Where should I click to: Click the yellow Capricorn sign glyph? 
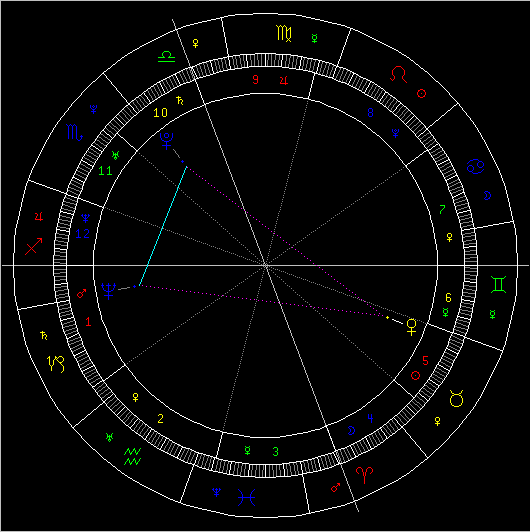(56, 364)
